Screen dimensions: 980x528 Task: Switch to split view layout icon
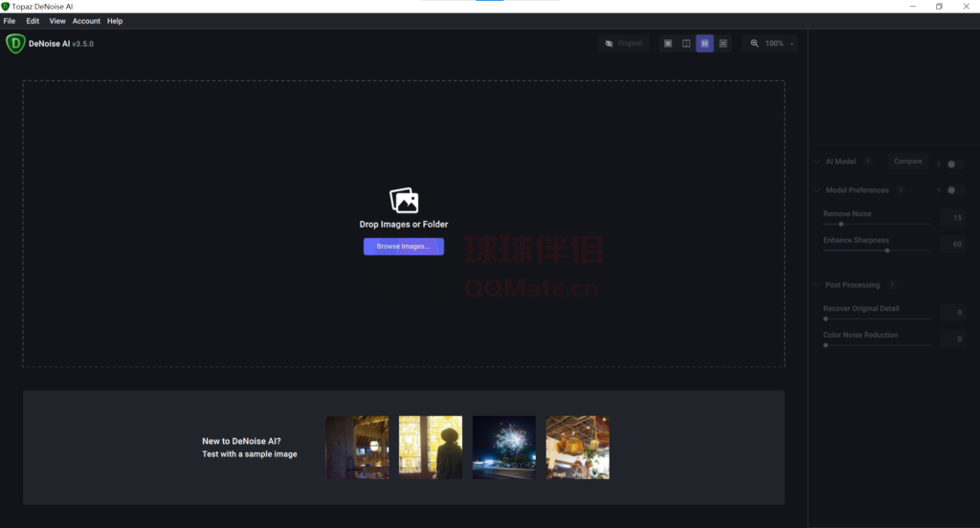tap(686, 43)
